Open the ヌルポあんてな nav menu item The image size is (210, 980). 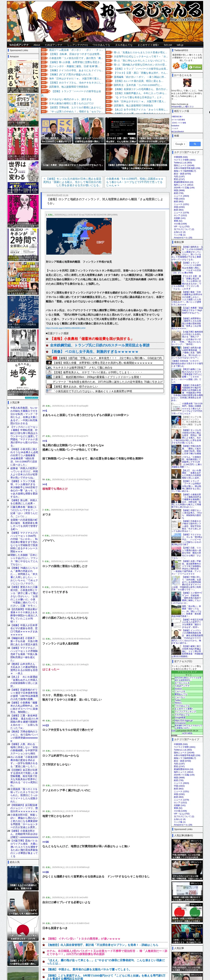[124, 45]
